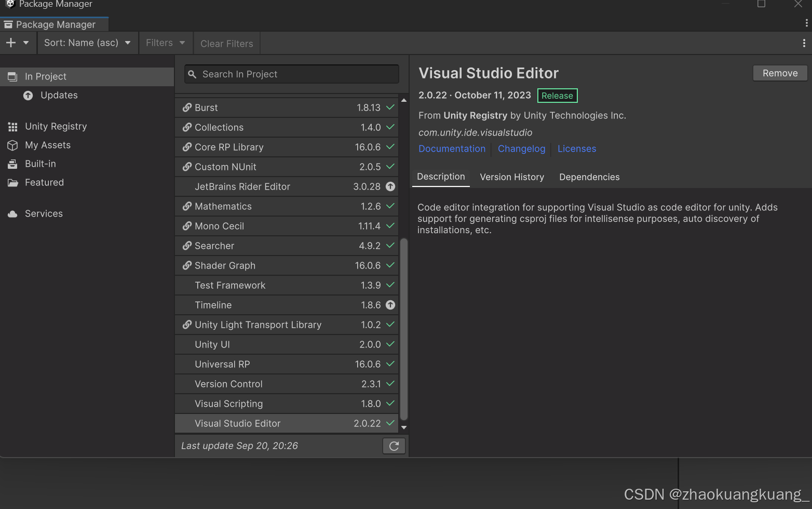Open the Filters dropdown

166,43
